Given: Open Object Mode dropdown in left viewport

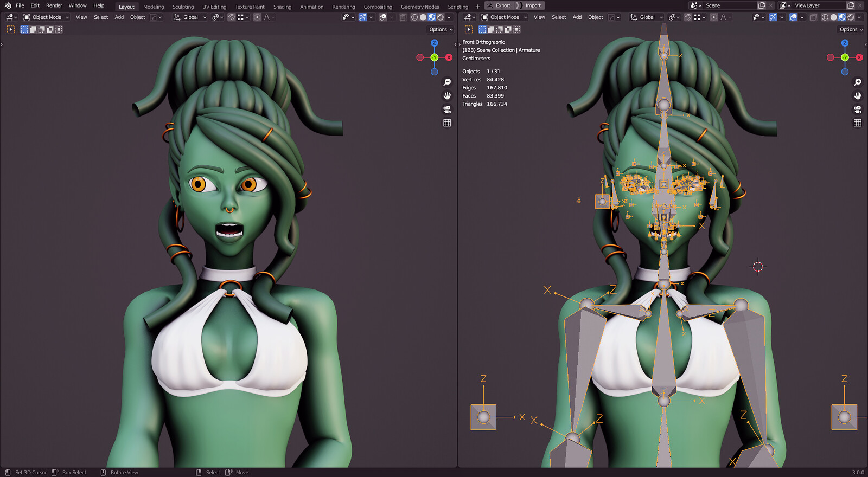Looking at the screenshot, I should tap(46, 17).
